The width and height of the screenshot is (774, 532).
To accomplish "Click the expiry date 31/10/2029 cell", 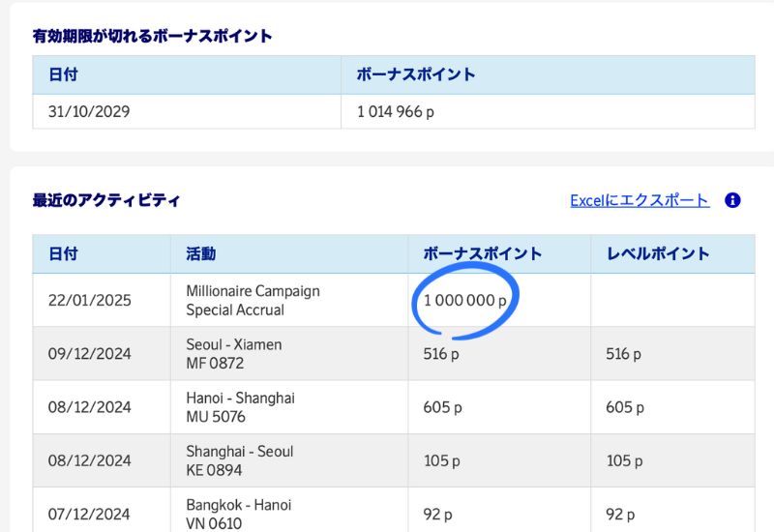I will click(x=89, y=111).
